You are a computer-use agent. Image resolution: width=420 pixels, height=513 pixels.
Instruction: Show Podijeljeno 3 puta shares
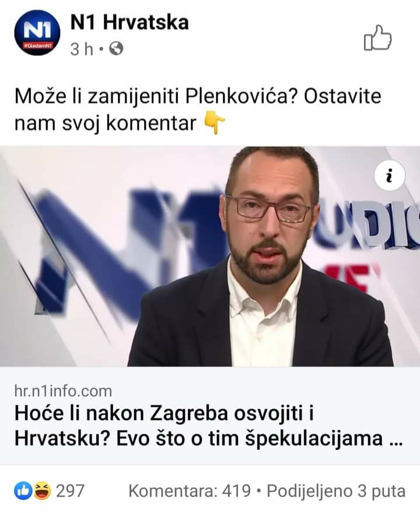(x=336, y=491)
